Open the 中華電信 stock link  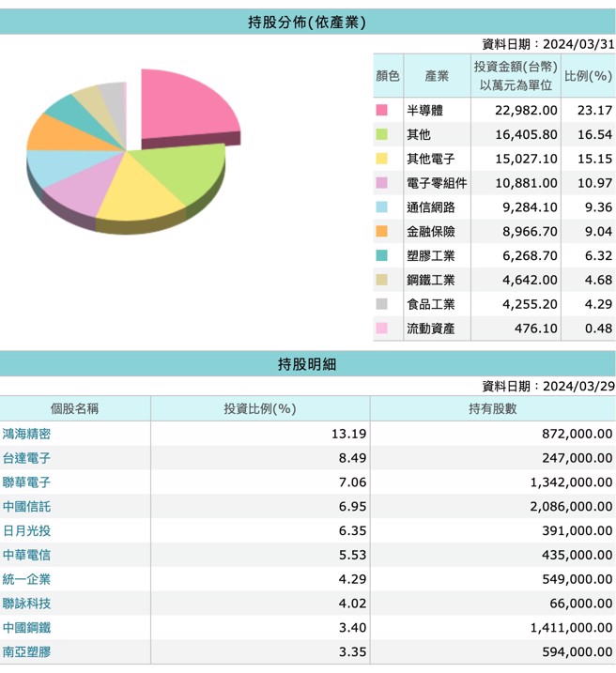click(26, 555)
